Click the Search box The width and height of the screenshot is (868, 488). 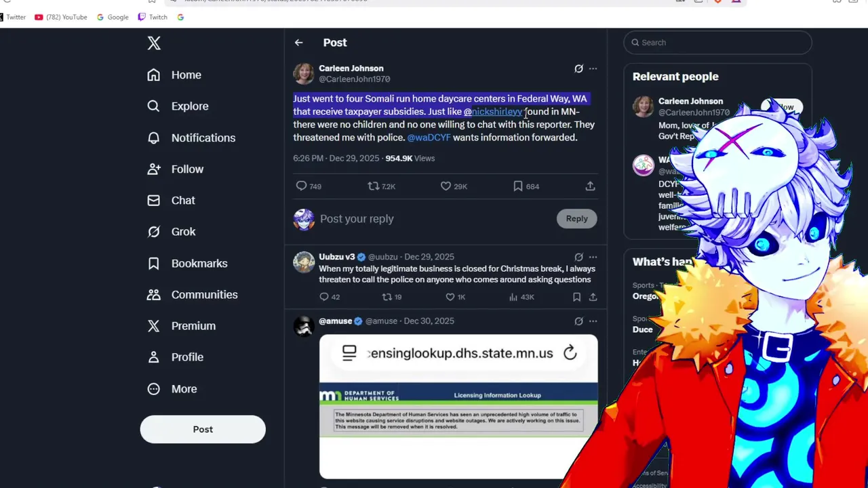click(717, 43)
